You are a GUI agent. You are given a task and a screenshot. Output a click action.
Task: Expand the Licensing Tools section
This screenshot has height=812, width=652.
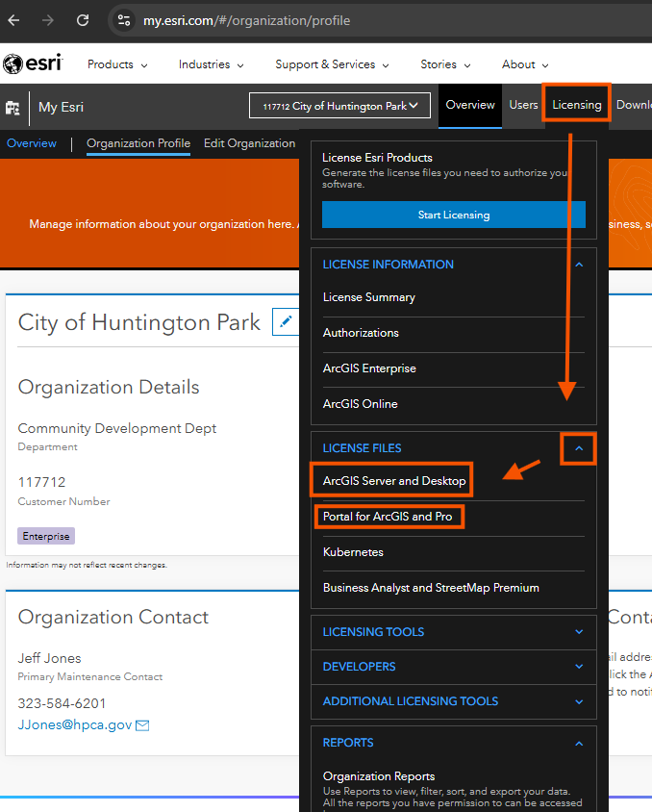[579, 632]
